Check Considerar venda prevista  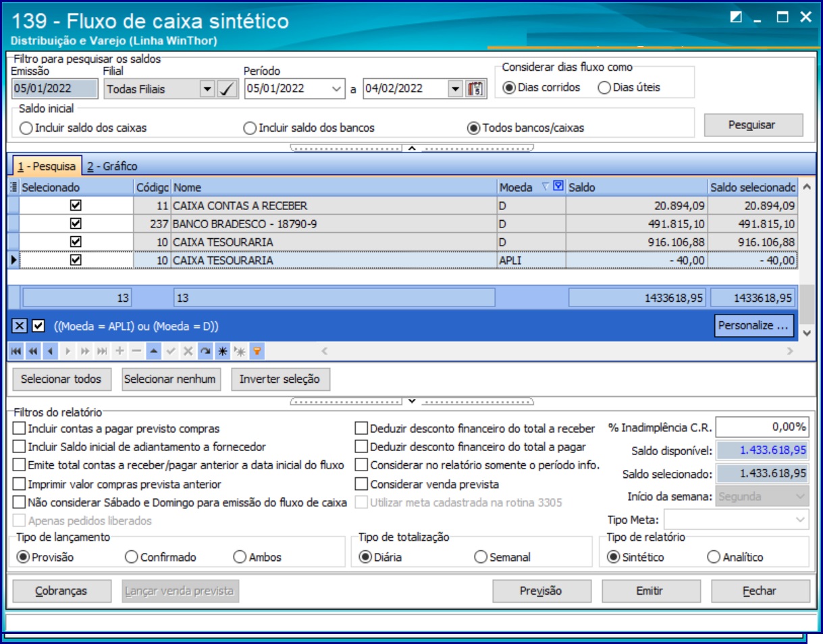[361, 484]
